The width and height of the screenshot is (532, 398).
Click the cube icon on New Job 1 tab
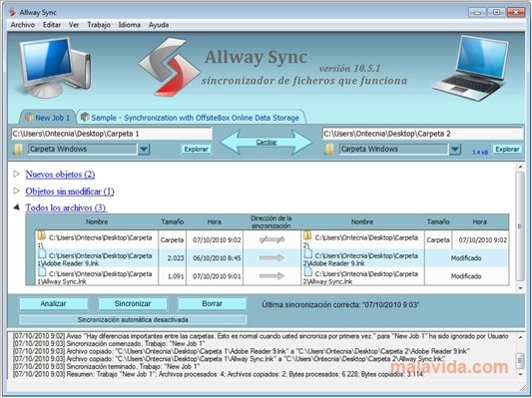click(29, 118)
